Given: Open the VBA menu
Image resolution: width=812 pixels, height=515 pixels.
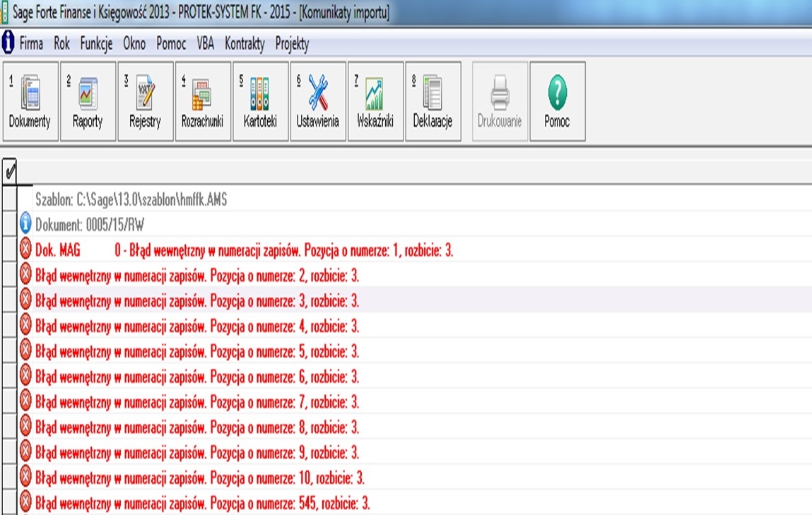Looking at the screenshot, I should click(205, 44).
